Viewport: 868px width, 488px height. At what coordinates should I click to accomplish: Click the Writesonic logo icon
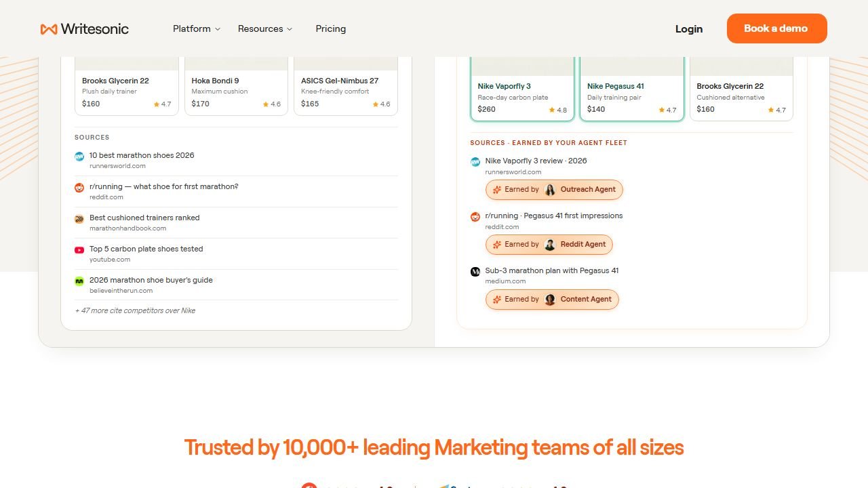coord(49,29)
